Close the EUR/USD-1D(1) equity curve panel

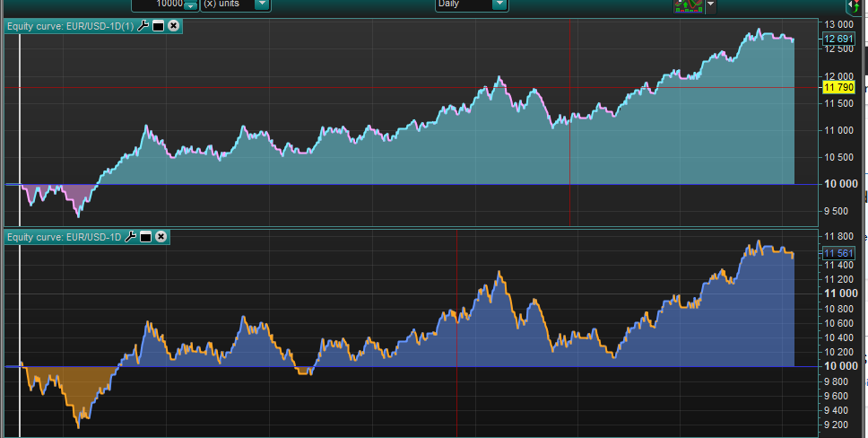pos(173,26)
